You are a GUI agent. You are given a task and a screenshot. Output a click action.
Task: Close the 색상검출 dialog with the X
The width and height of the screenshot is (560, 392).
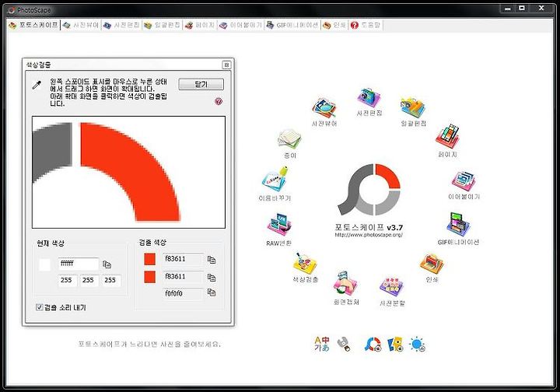tap(226, 65)
